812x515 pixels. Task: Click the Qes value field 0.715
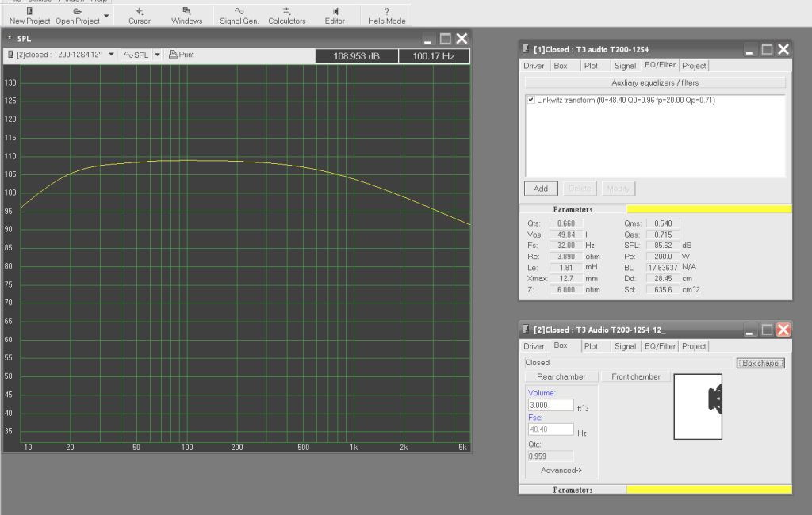pos(662,235)
